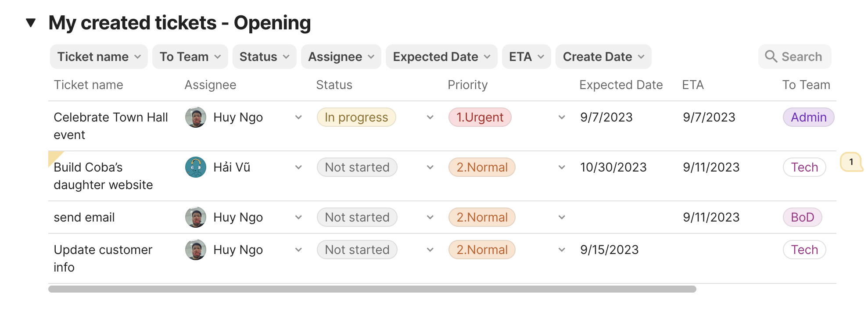Click Huy Ngo's avatar in Update customer info row
The height and width of the screenshot is (322, 868).
[196, 250]
